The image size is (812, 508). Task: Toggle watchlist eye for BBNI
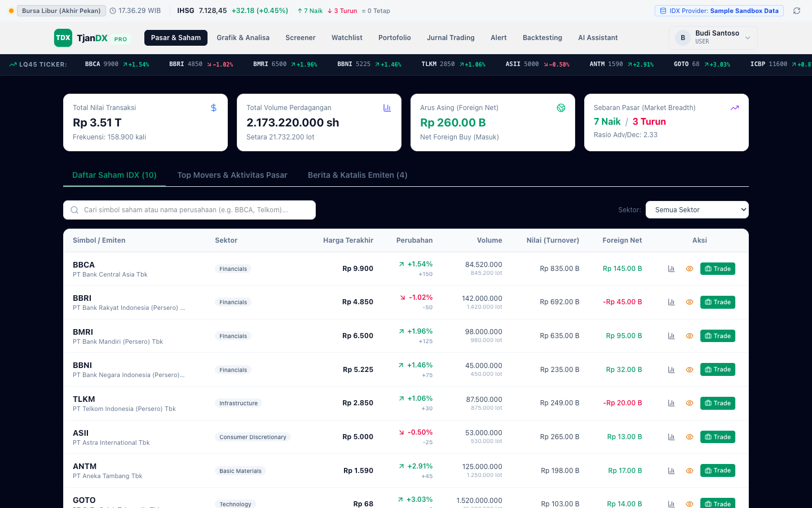click(689, 370)
